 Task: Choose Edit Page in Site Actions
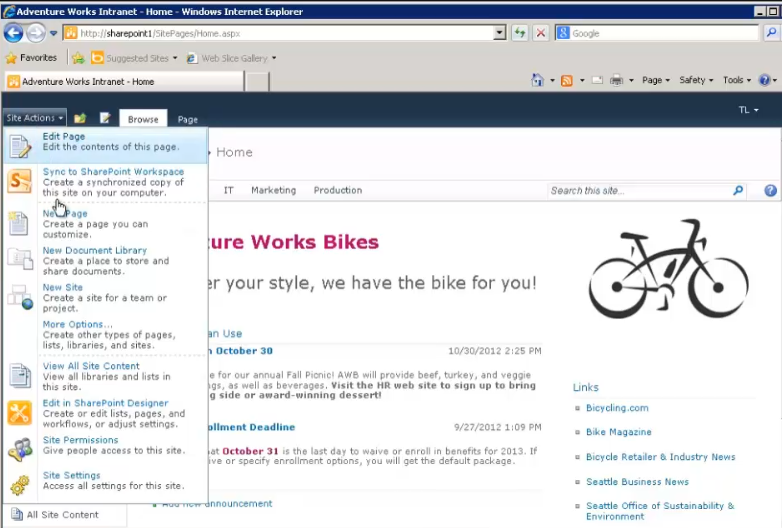click(105, 145)
